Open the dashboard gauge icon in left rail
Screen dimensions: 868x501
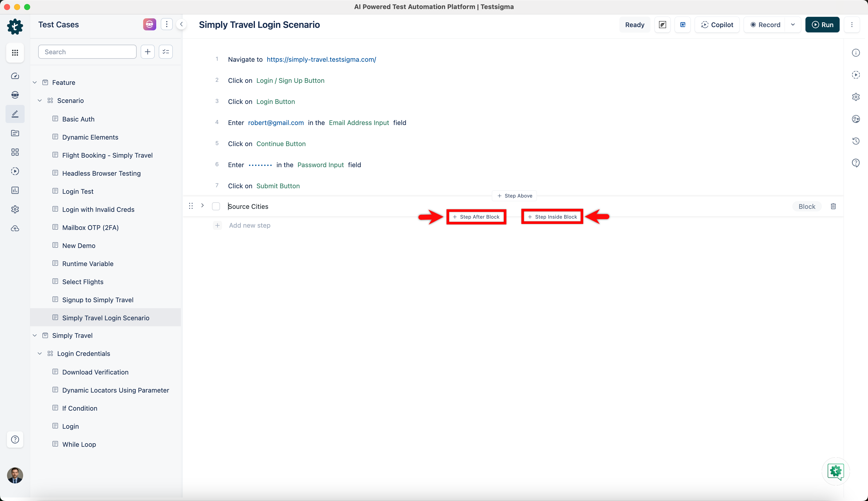(15, 76)
